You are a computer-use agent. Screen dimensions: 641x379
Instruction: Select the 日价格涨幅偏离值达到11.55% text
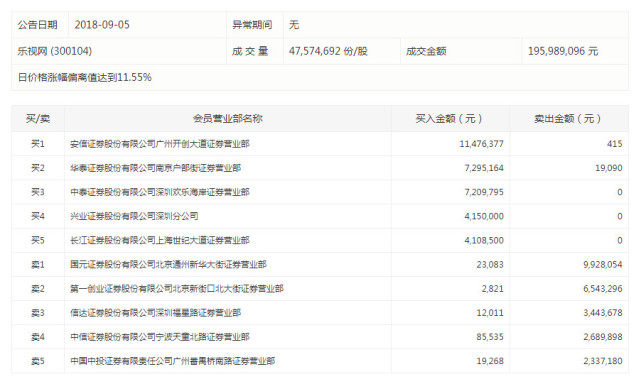coord(85,77)
